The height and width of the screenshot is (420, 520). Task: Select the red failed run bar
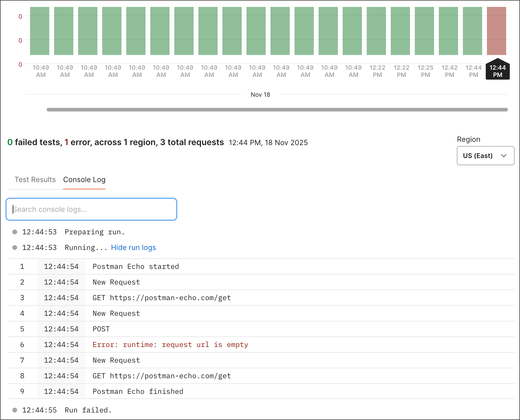(x=497, y=31)
